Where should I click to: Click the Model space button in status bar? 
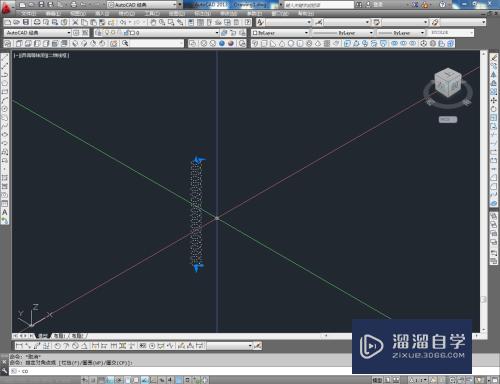pos(377,380)
